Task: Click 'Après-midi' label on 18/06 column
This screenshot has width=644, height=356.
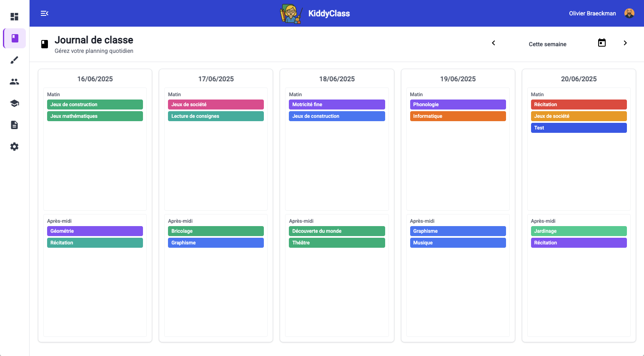Action: coord(301,221)
